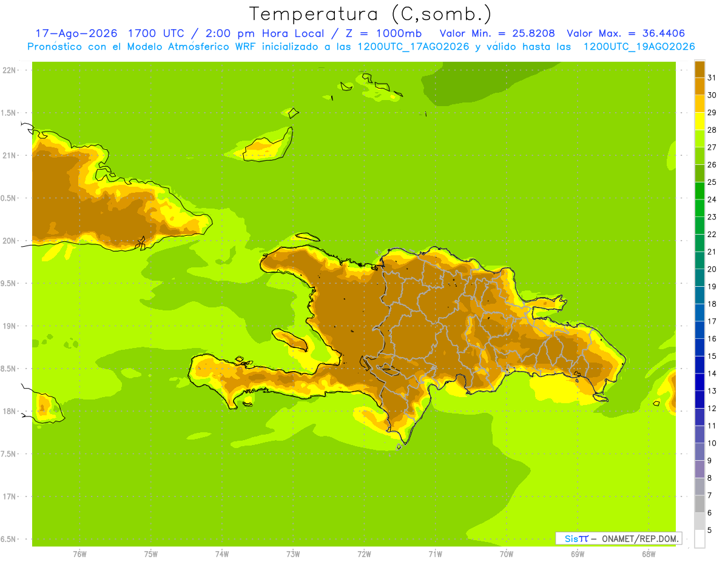Click colorbar label '30'
Screen dimensions: 728x562
click(712, 95)
